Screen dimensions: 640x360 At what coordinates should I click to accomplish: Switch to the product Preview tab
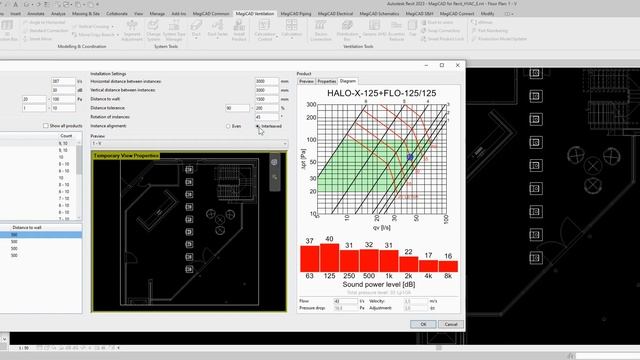(x=306, y=81)
